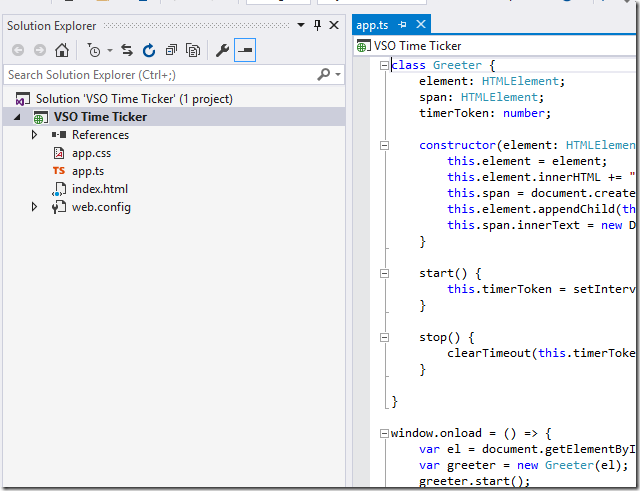Close the app.ts tab
Viewport: 640px width, 491px height.
coord(421,25)
